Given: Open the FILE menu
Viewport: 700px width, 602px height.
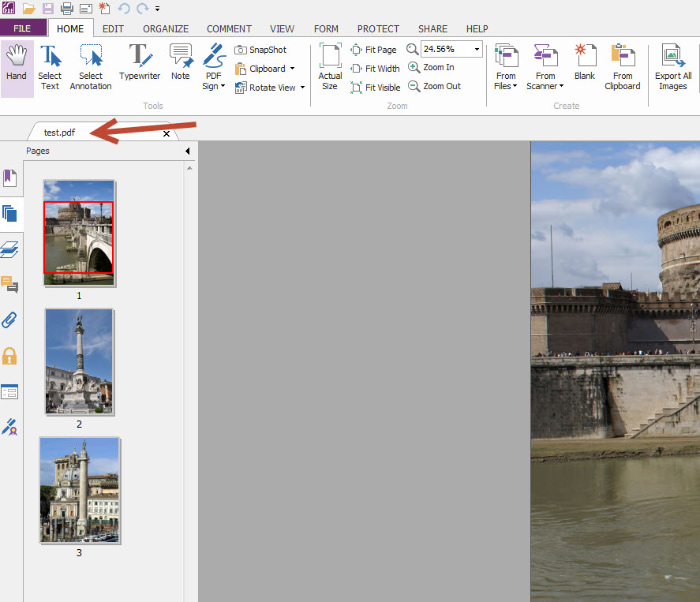Looking at the screenshot, I should [22, 29].
